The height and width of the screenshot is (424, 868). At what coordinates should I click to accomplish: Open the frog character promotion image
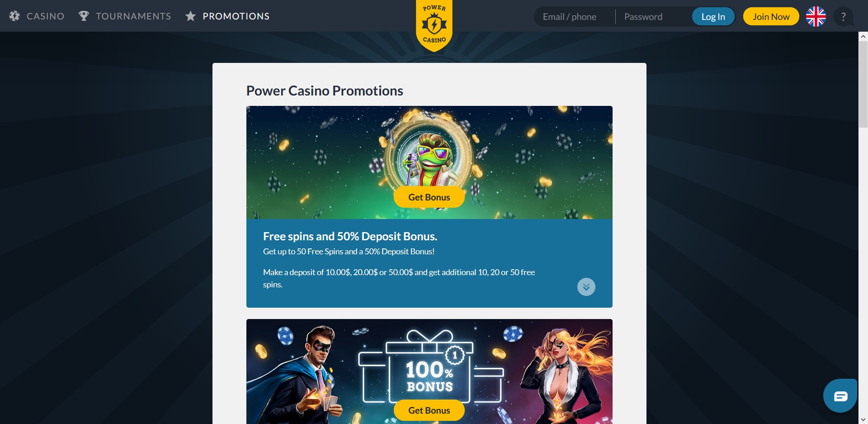pyautogui.click(x=429, y=154)
